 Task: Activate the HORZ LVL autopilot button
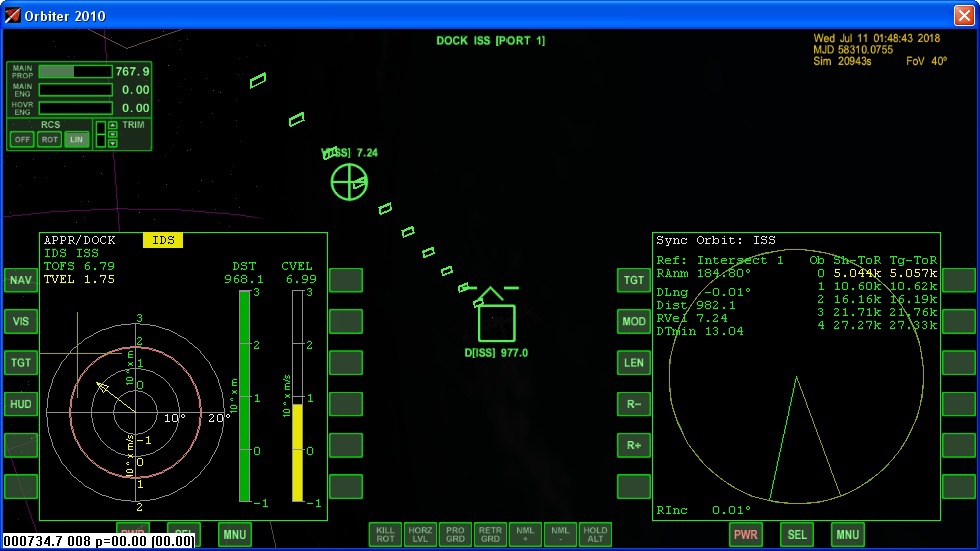pos(420,534)
